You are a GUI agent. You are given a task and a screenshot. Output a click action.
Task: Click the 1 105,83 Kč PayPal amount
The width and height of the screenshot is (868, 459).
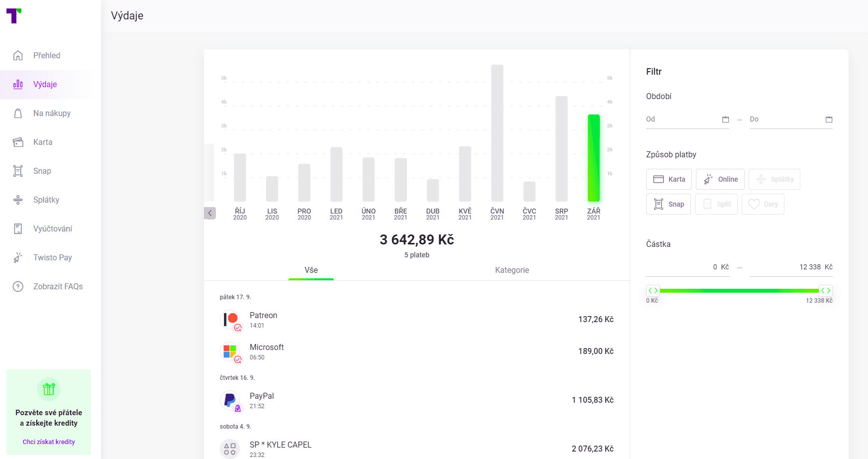tap(593, 400)
